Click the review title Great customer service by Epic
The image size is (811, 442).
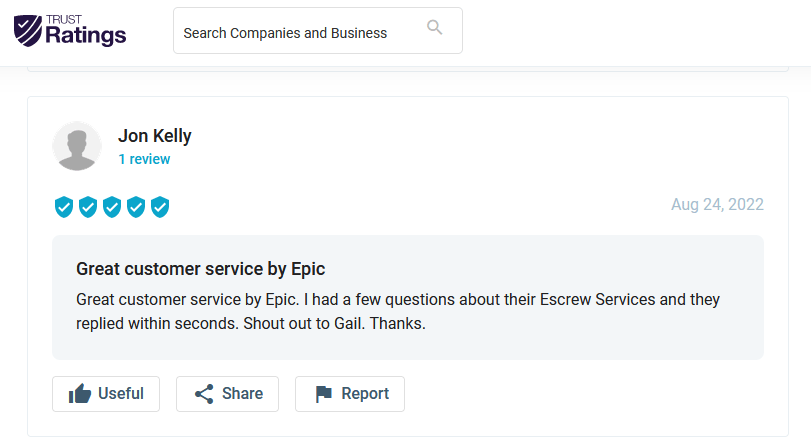coord(201,269)
